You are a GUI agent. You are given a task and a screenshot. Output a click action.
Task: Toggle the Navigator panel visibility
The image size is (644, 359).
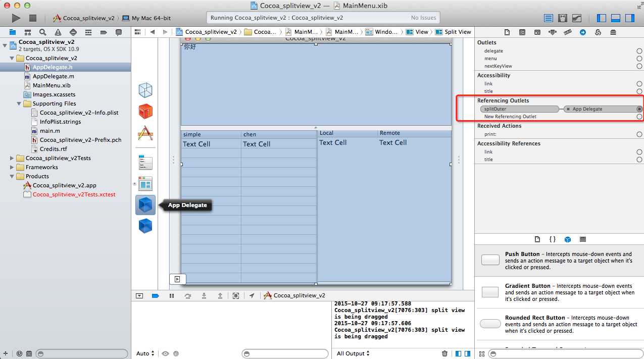coord(602,18)
